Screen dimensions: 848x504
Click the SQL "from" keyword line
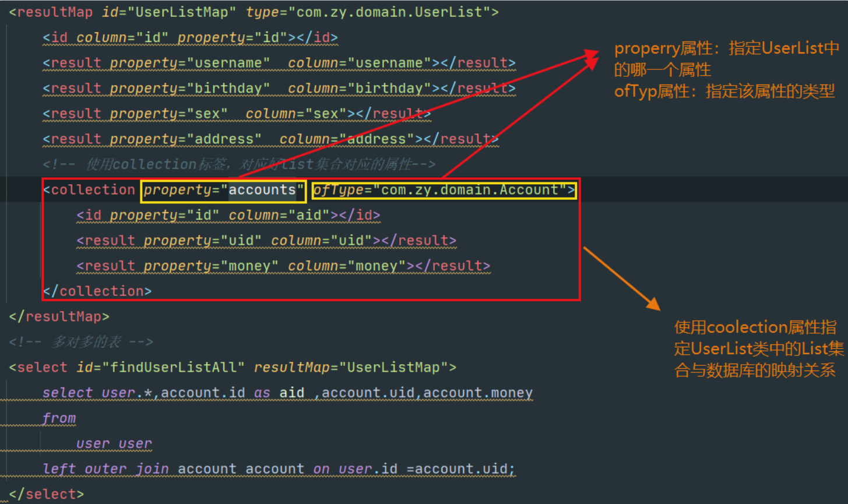click(x=59, y=418)
